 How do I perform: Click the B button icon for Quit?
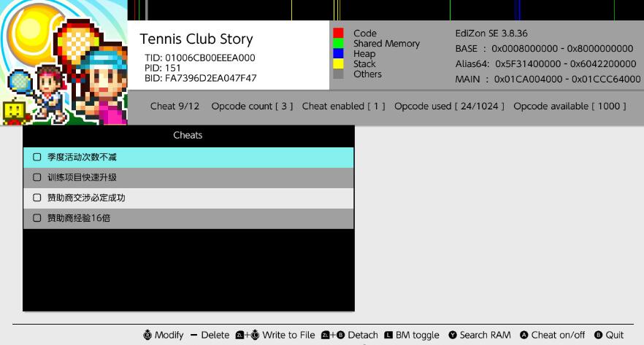coord(598,335)
